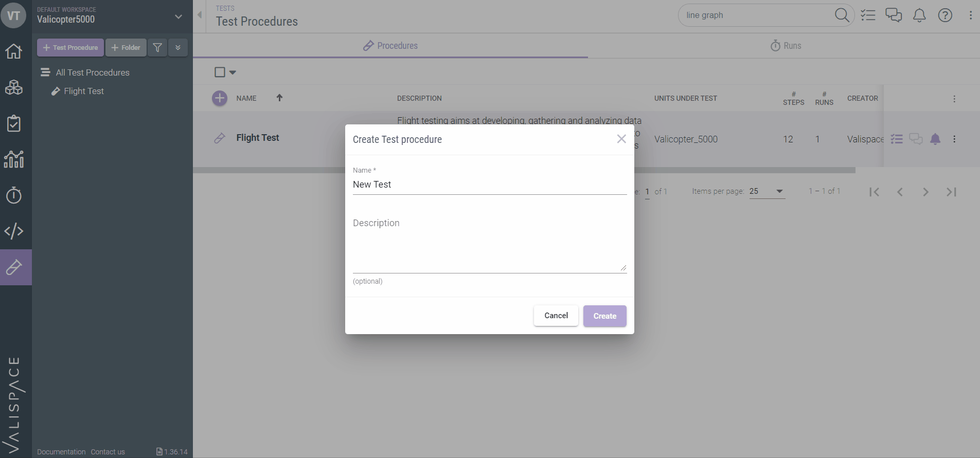Click the Description text area
Image resolution: width=980 pixels, height=458 pixels.
pos(489,244)
